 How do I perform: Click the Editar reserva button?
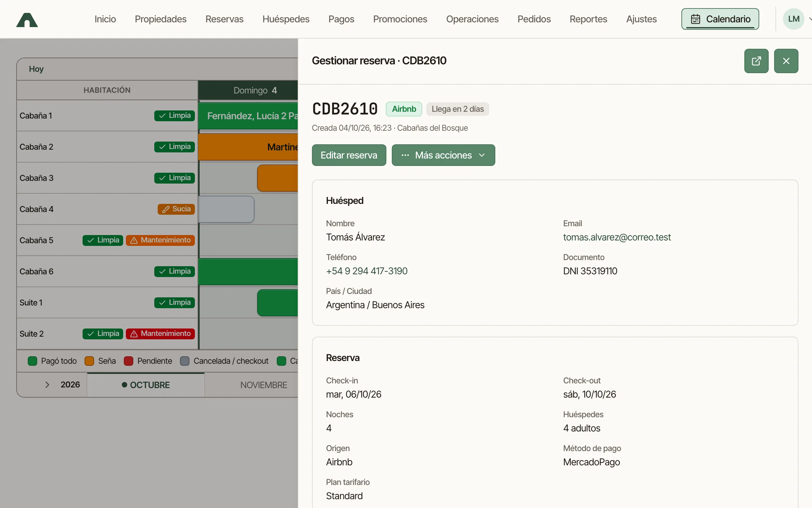(349, 155)
